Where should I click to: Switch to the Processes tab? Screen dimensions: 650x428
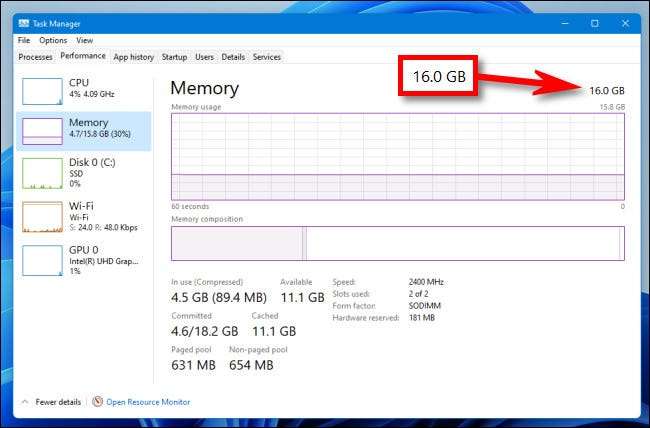pos(36,57)
